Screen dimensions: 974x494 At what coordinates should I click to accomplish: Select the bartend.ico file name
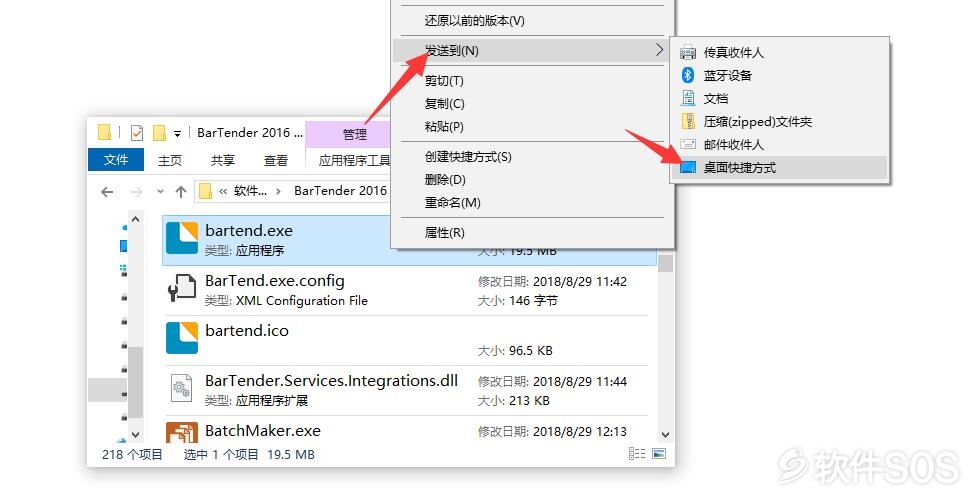(x=247, y=331)
